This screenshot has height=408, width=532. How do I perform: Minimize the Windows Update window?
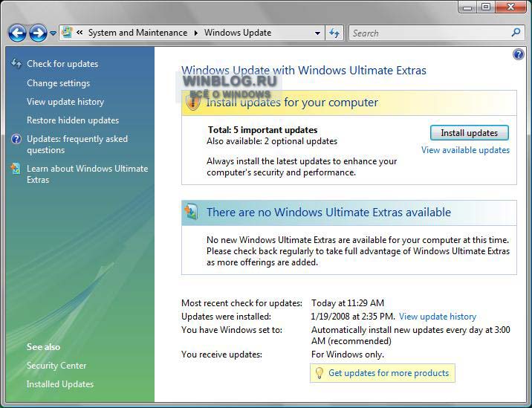coord(467,7)
